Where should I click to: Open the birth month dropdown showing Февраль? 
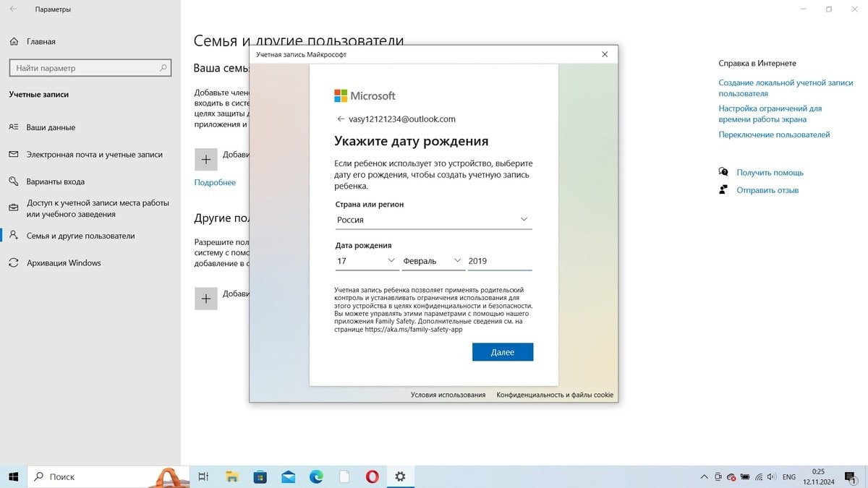click(x=433, y=260)
